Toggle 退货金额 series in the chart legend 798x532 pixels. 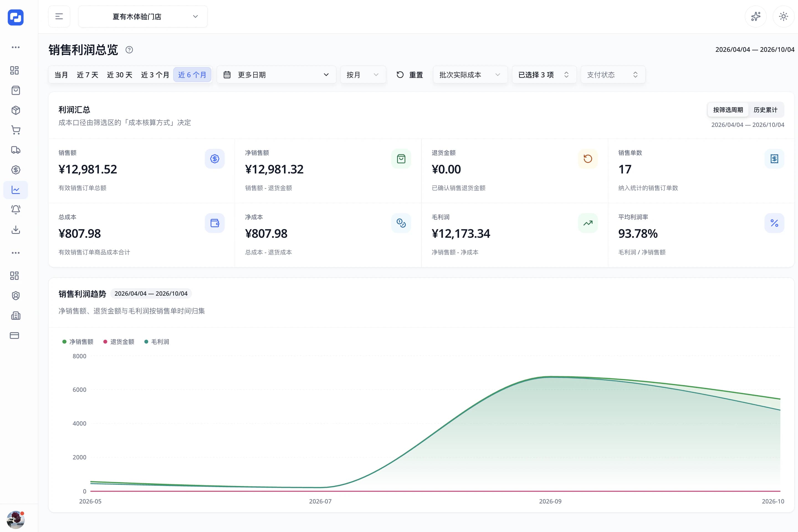[x=119, y=342]
